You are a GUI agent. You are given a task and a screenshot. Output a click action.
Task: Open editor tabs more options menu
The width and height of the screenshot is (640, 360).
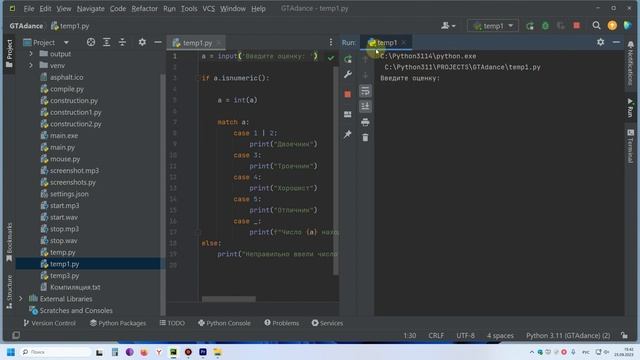[x=331, y=42]
